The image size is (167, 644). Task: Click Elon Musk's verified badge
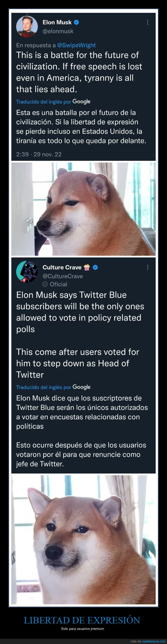tap(76, 22)
